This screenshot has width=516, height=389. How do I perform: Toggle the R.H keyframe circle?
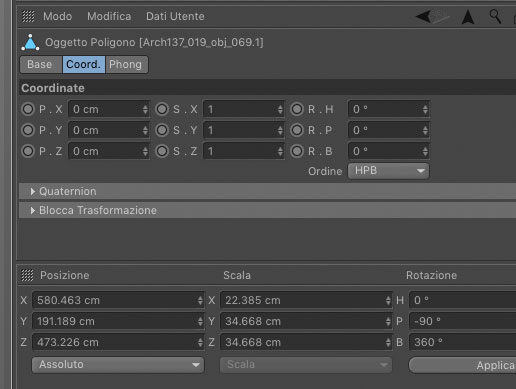coord(297,109)
